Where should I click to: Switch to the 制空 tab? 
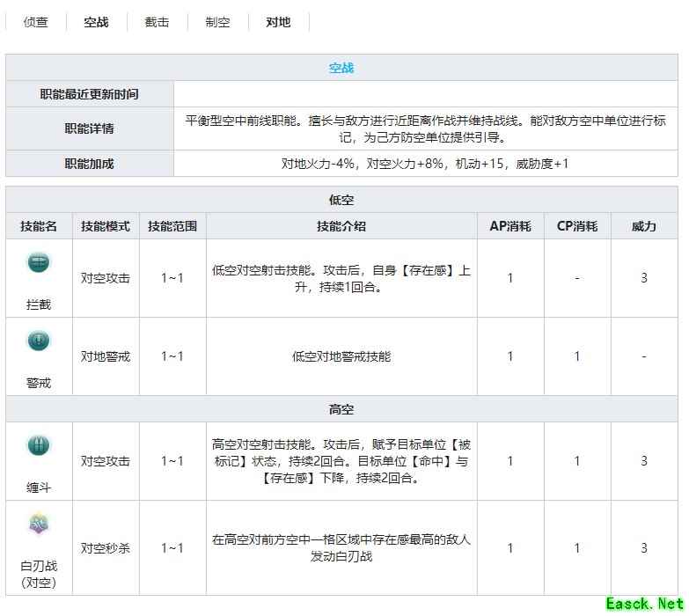click(218, 22)
